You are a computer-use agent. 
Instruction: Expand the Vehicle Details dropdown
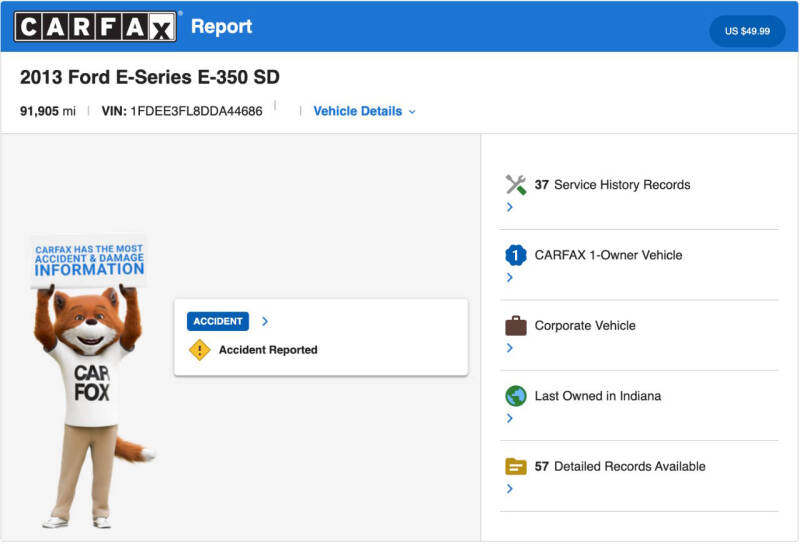coord(365,111)
